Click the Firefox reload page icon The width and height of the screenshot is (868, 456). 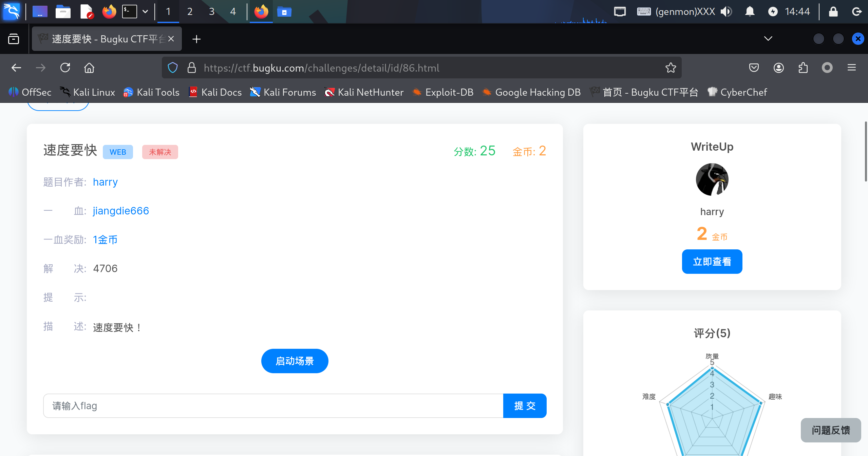(x=65, y=68)
